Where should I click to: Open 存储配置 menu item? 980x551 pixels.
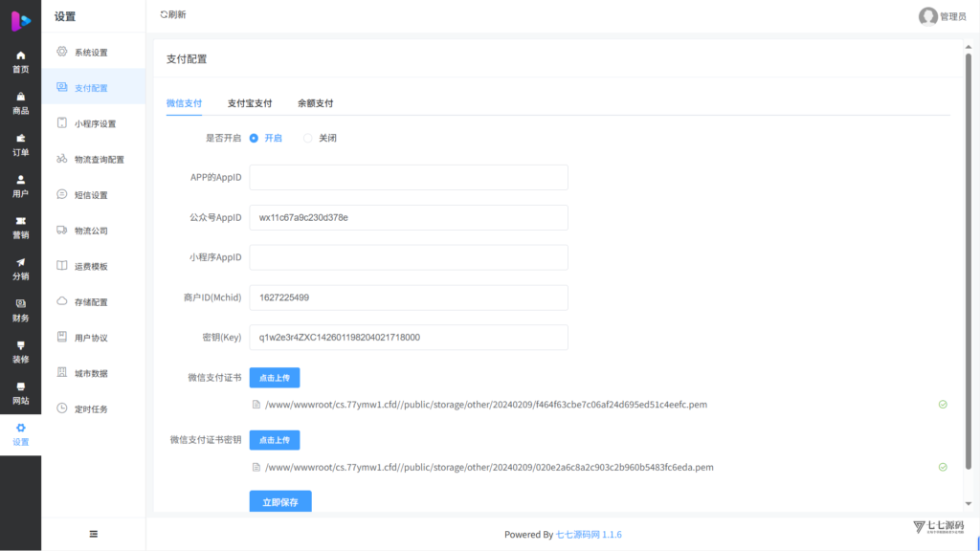pos(94,301)
